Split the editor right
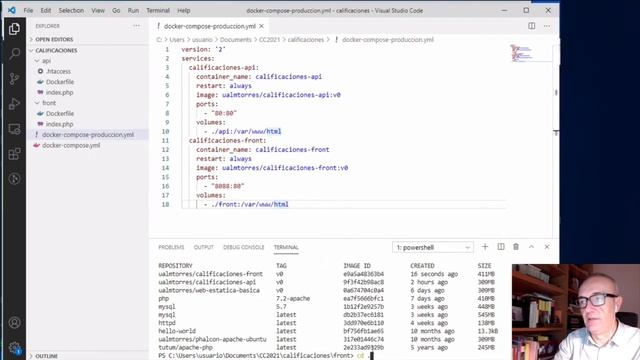The height and width of the screenshot is (360, 640). tap(531, 26)
